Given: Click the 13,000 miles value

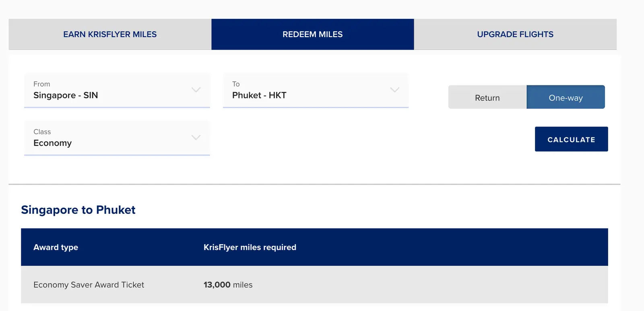Looking at the screenshot, I should tap(228, 285).
